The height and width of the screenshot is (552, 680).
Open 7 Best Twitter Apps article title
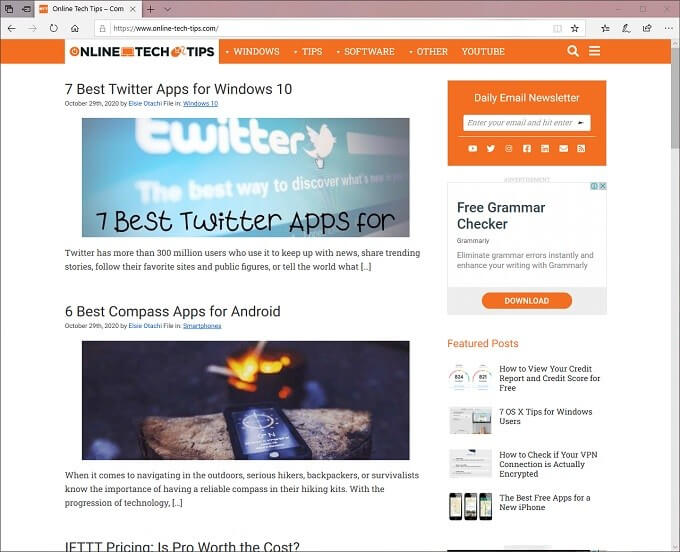[x=178, y=89]
